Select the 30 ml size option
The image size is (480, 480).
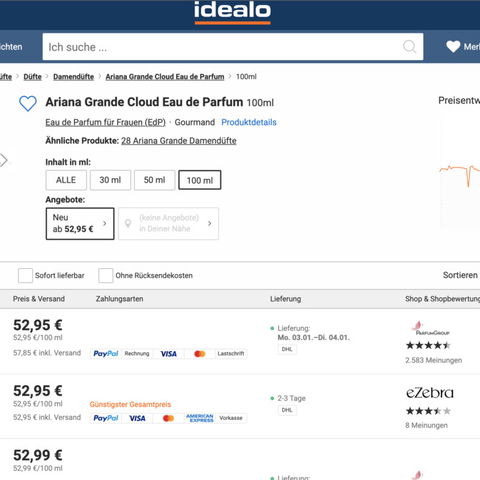click(x=110, y=180)
